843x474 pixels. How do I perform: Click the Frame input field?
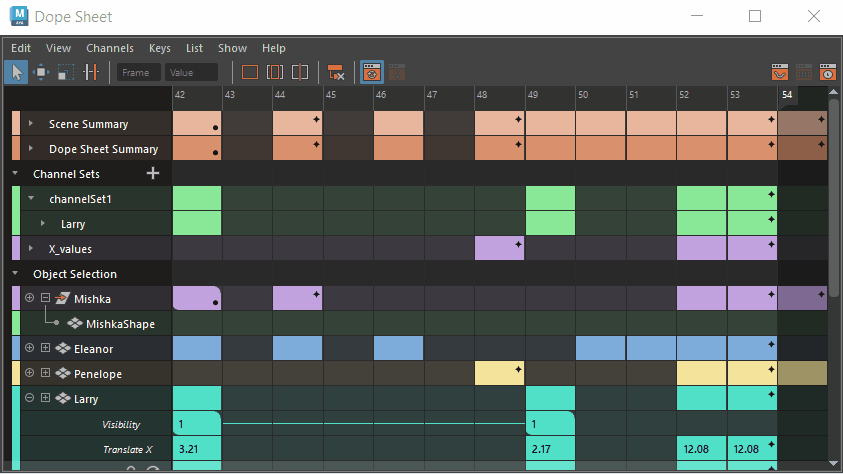point(138,72)
